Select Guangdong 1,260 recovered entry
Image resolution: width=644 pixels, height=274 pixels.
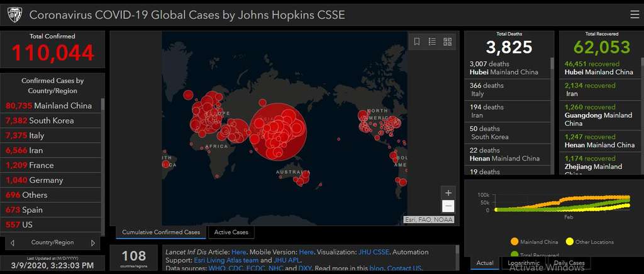click(599, 115)
